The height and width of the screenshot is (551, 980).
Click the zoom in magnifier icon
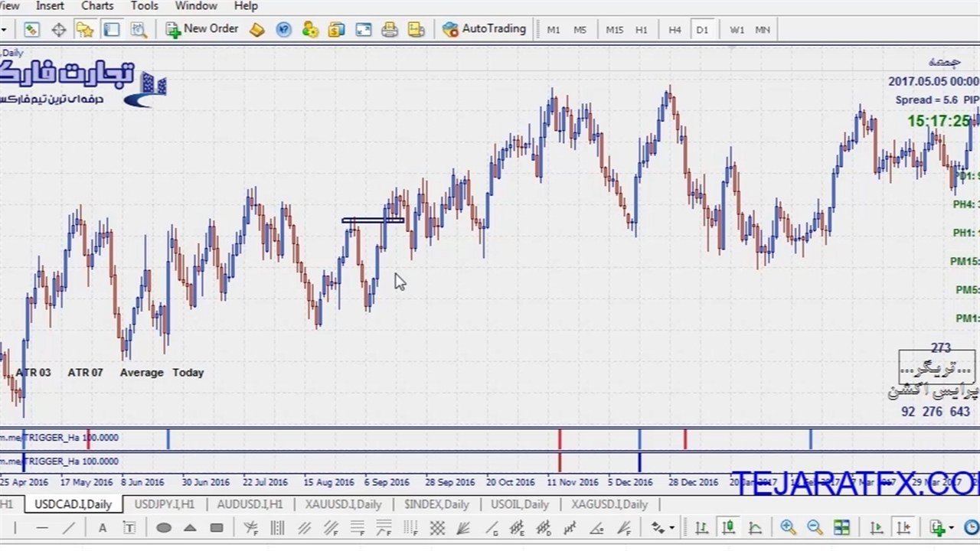click(x=788, y=527)
